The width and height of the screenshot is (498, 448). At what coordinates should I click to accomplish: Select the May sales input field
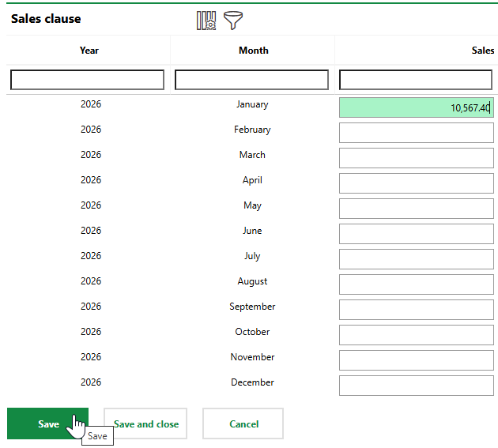(x=416, y=209)
